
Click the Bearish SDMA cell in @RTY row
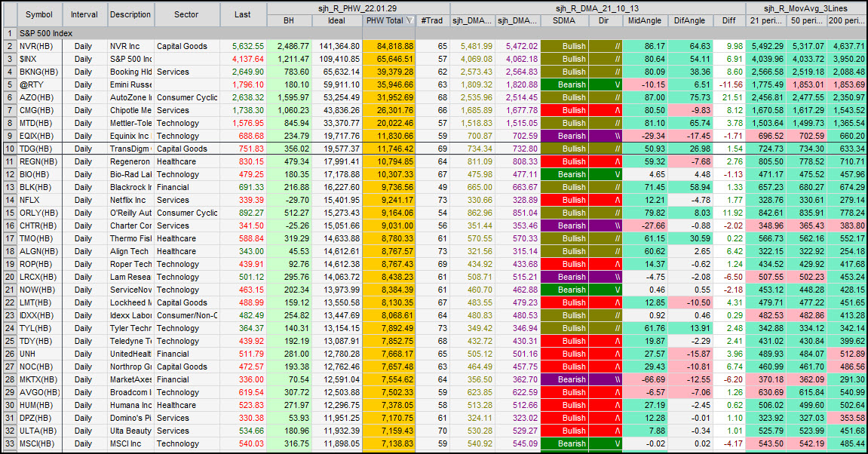(x=564, y=84)
